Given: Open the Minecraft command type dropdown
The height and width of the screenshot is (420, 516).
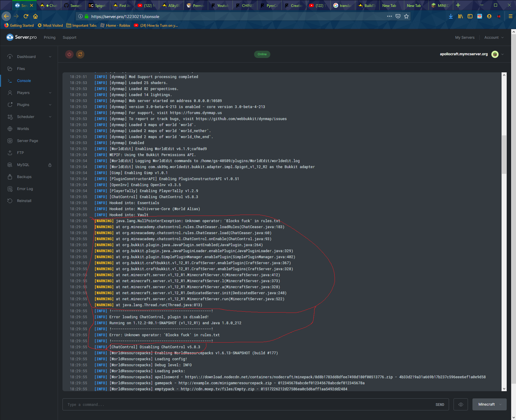Looking at the screenshot, I should pos(489,404).
